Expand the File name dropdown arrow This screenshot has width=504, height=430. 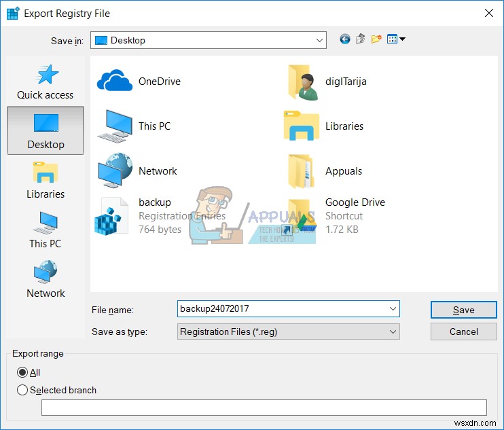coord(393,308)
